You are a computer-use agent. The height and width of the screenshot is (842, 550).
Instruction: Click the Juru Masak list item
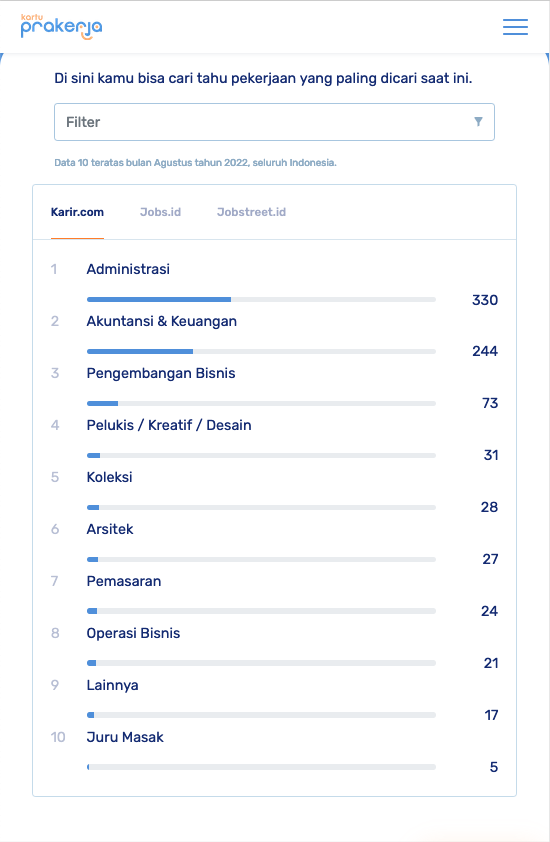pyautogui.click(x=125, y=737)
